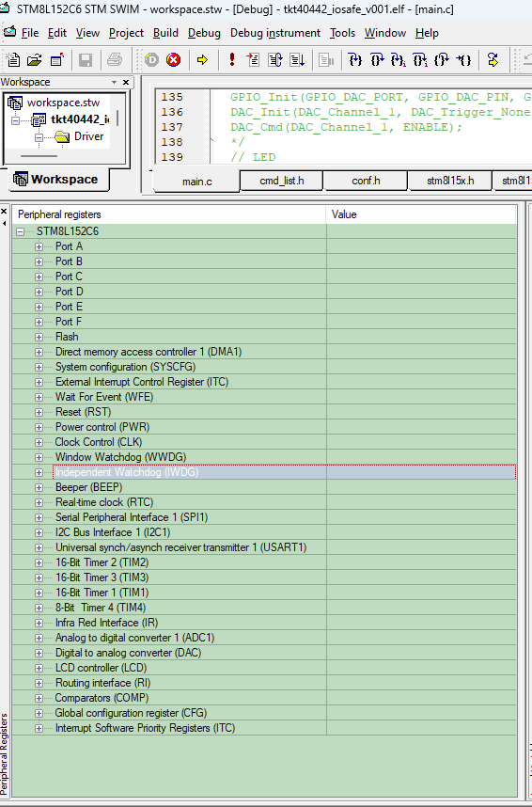The image size is (532, 807).
Task: Close the Workspace panel
Action: pyautogui.click(x=126, y=83)
